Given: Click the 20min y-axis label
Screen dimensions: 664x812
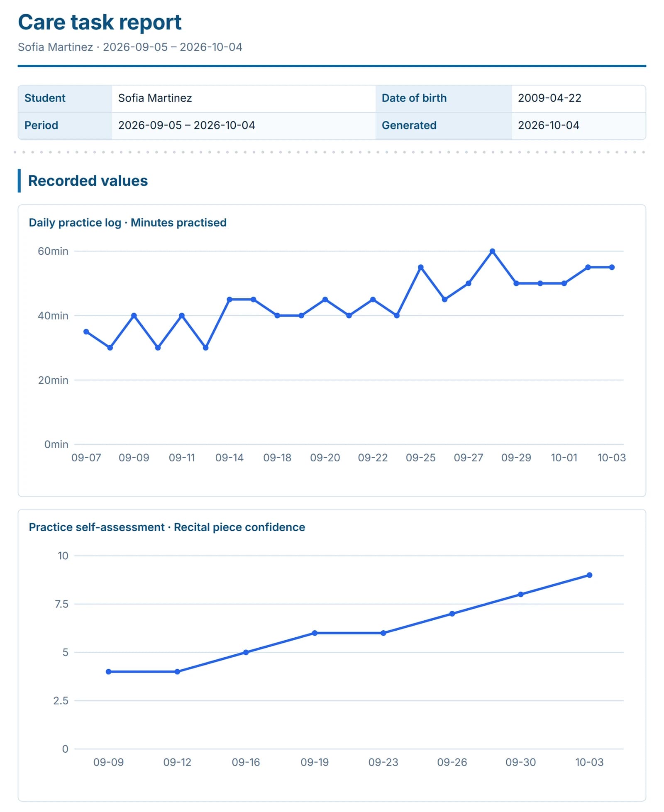Looking at the screenshot, I should pos(53,380).
